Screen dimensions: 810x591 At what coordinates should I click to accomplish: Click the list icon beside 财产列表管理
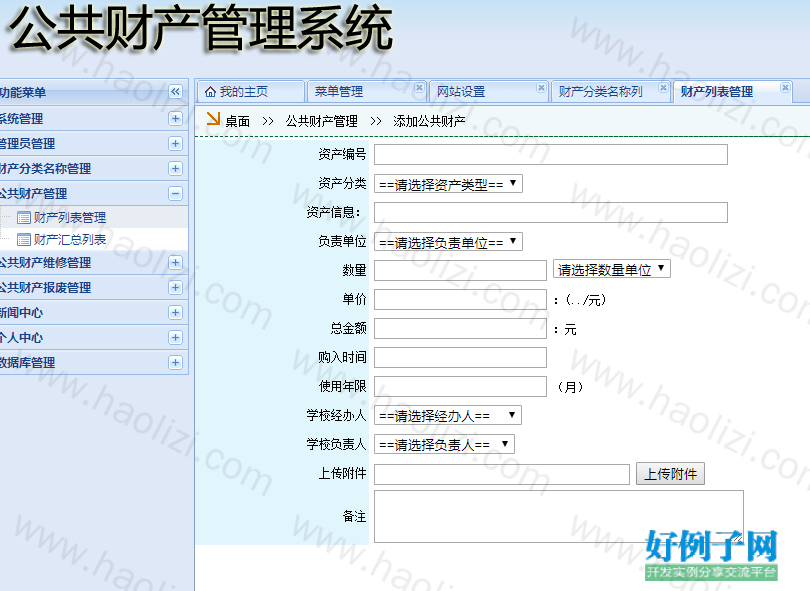click(x=24, y=218)
